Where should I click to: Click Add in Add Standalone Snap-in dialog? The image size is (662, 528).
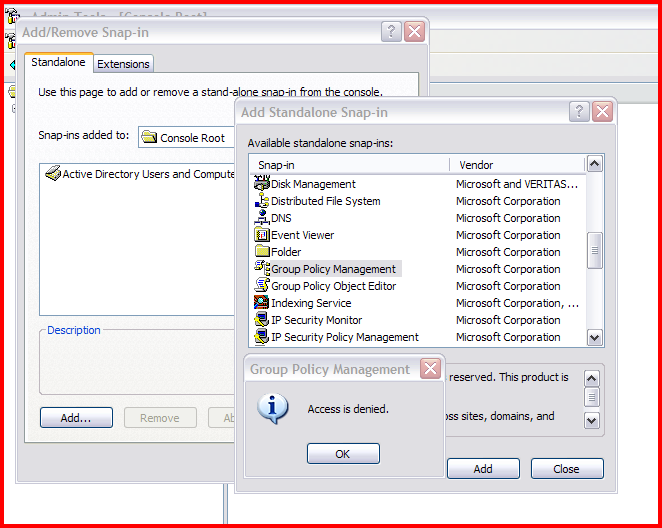point(483,468)
